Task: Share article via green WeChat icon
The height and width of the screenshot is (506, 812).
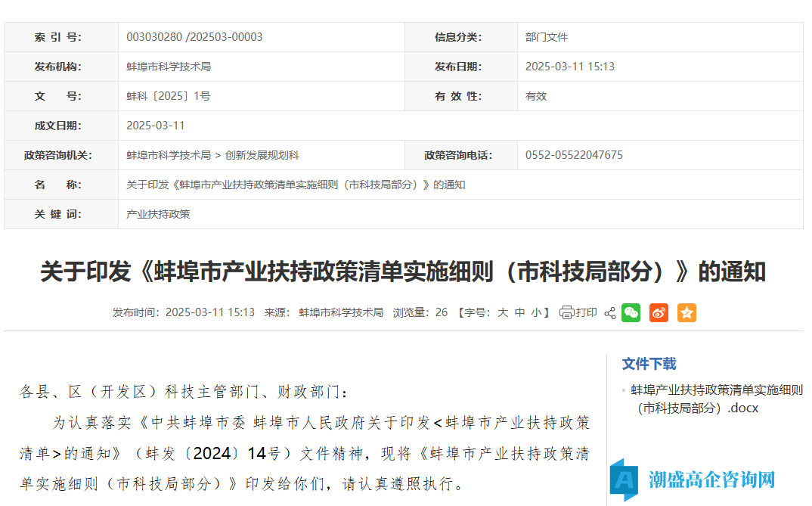Action: 631,312
